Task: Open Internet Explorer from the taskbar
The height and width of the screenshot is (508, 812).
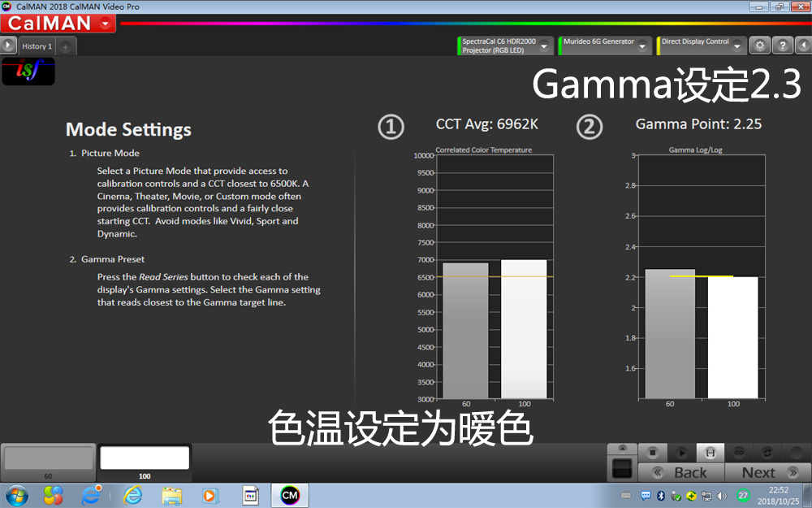Action: click(x=132, y=495)
